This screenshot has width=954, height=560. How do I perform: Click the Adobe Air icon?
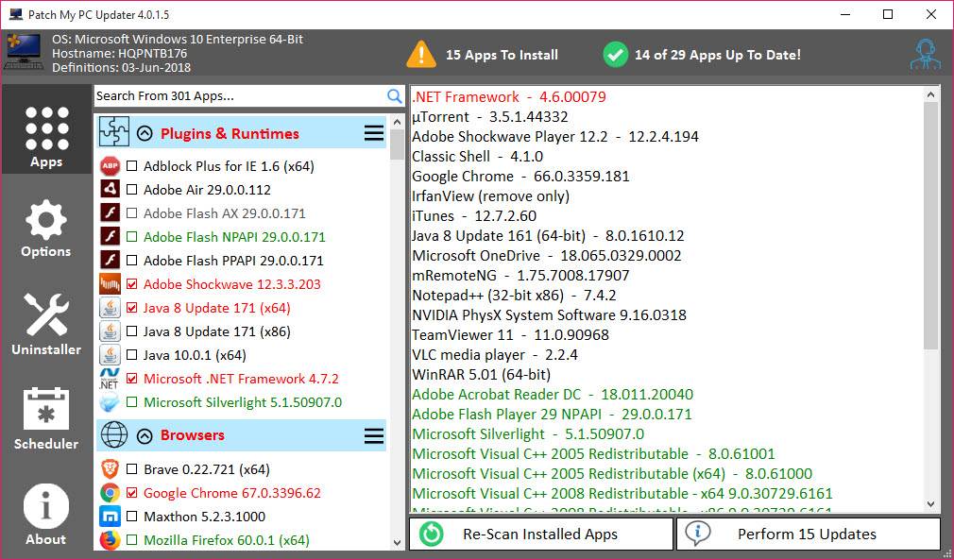pyautogui.click(x=111, y=190)
